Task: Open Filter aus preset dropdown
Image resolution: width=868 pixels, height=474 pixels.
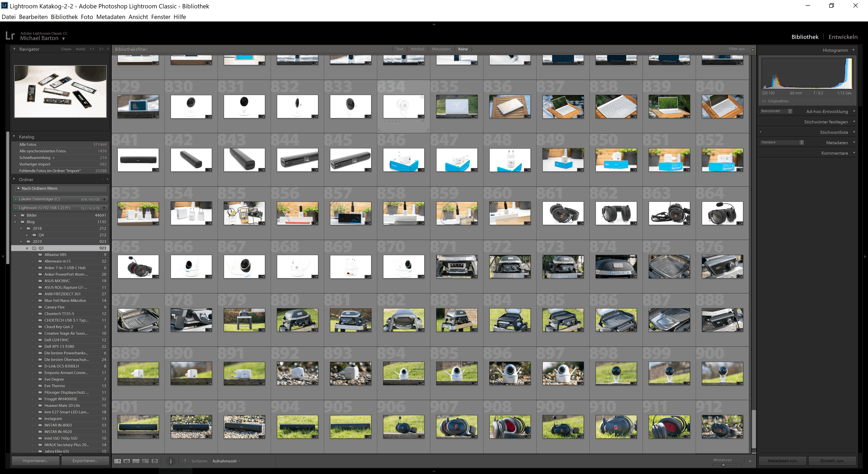Action: click(739, 49)
